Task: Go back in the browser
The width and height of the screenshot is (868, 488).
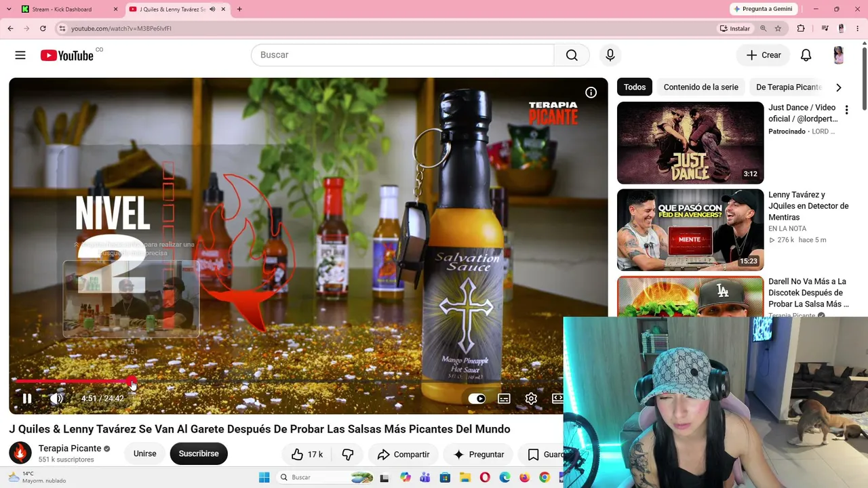Action: coord(11,28)
